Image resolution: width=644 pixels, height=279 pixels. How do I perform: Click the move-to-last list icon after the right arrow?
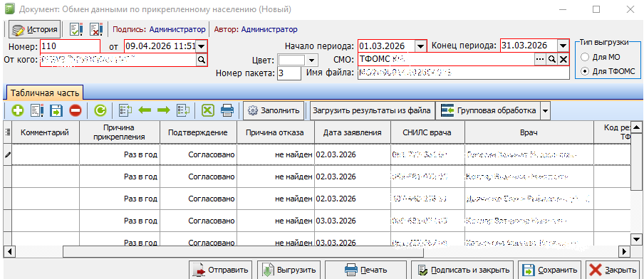[183, 110]
